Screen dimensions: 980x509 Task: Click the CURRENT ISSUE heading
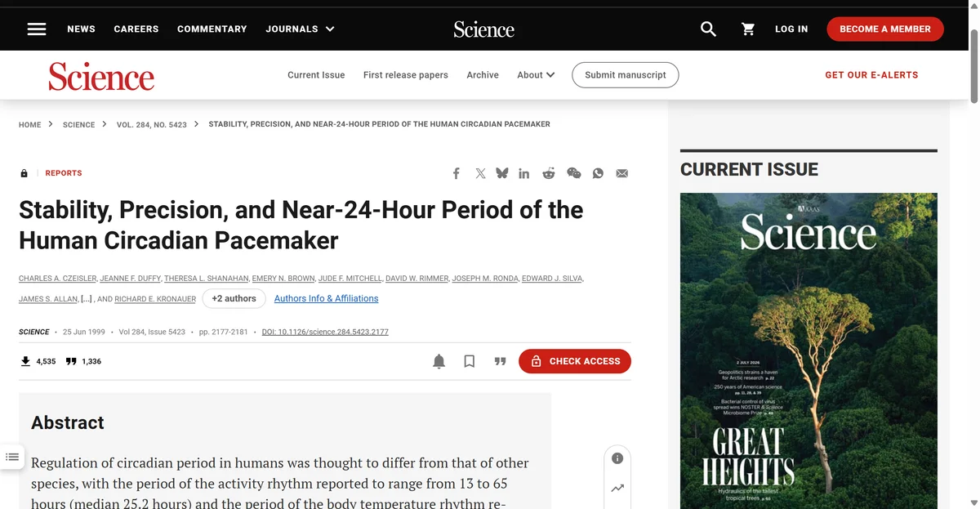pyautogui.click(x=749, y=169)
